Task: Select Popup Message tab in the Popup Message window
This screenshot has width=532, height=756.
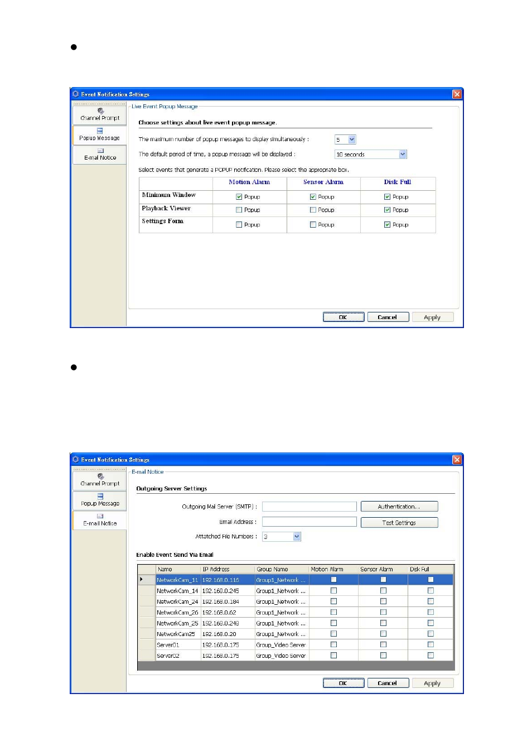Action: pyautogui.click(x=100, y=134)
